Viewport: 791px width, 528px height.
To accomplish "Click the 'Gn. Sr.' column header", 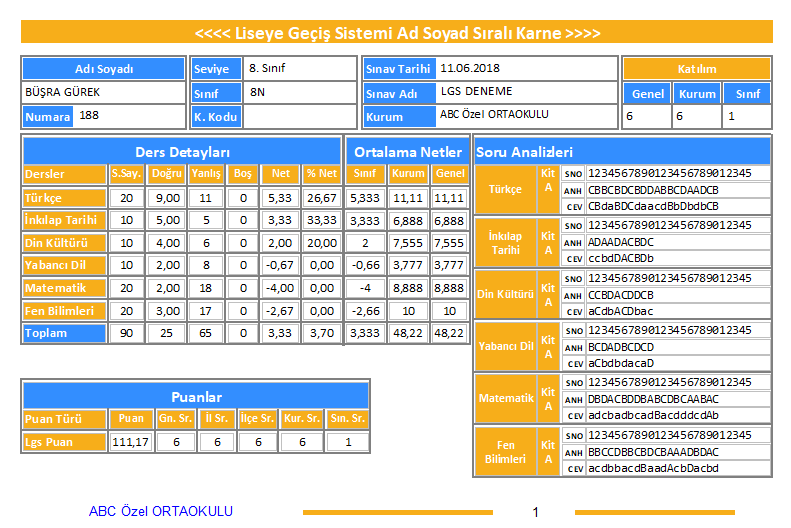I will (176, 419).
